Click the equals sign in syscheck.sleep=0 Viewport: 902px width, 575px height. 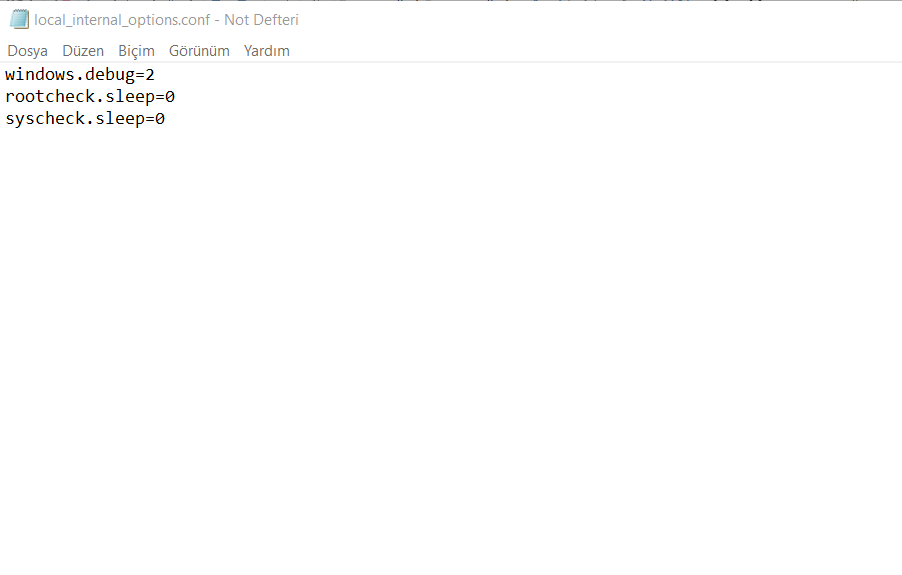[x=149, y=118]
